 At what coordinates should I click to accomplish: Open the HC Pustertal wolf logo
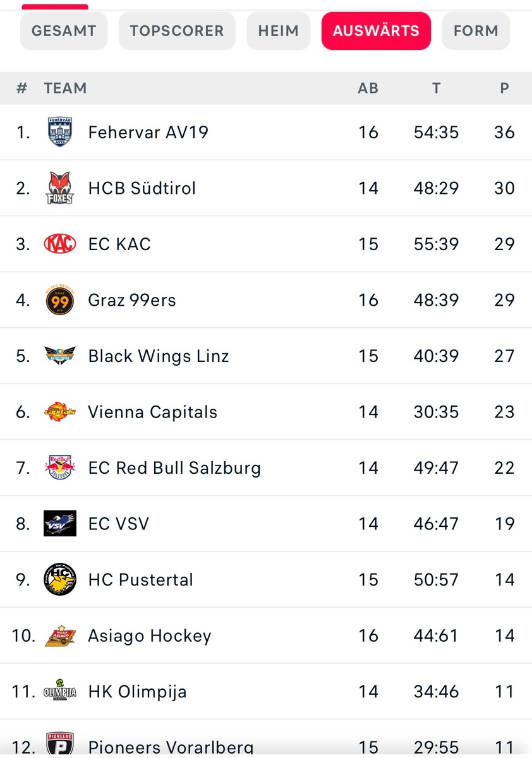point(60,579)
